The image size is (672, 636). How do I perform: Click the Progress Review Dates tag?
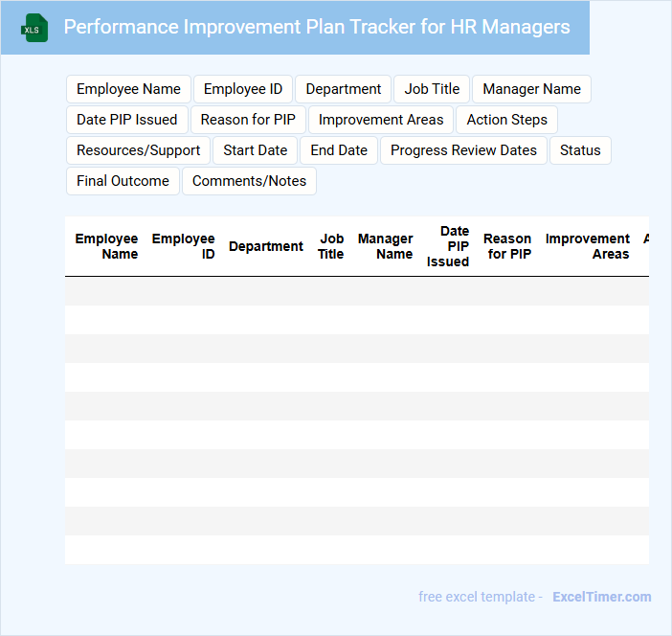[463, 150]
